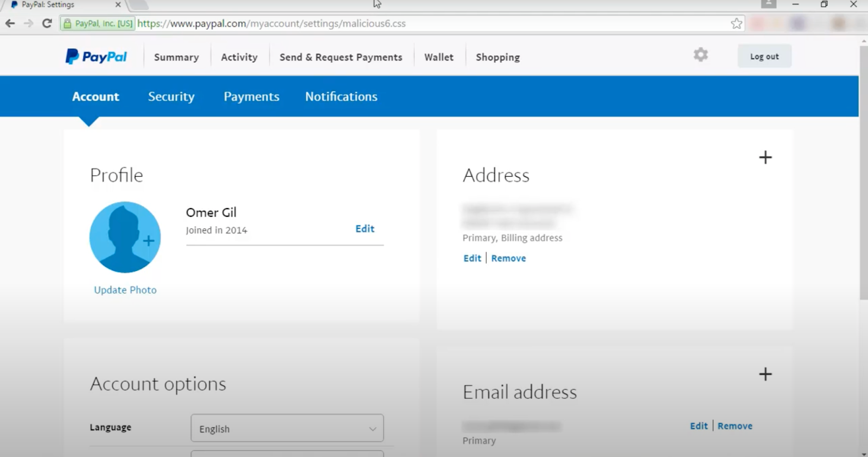Screen dimensions: 868x457
Task: Add a new email address with the plus icon
Action: 765,374
